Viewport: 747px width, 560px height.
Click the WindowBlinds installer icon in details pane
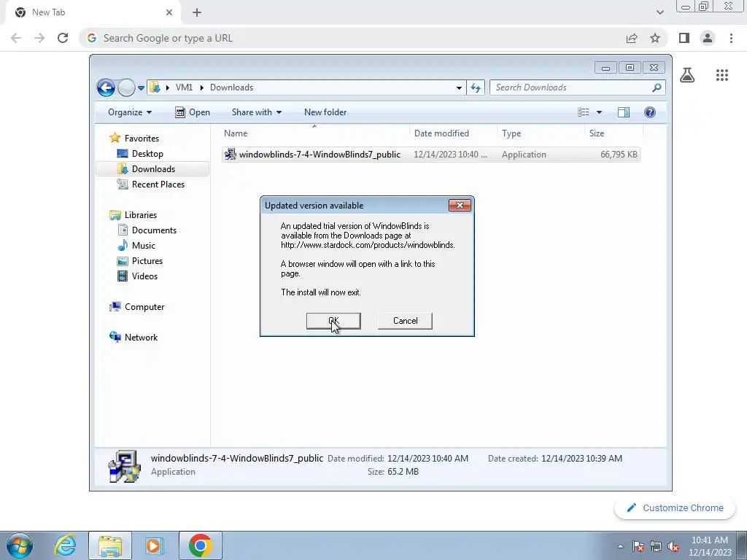click(x=124, y=466)
